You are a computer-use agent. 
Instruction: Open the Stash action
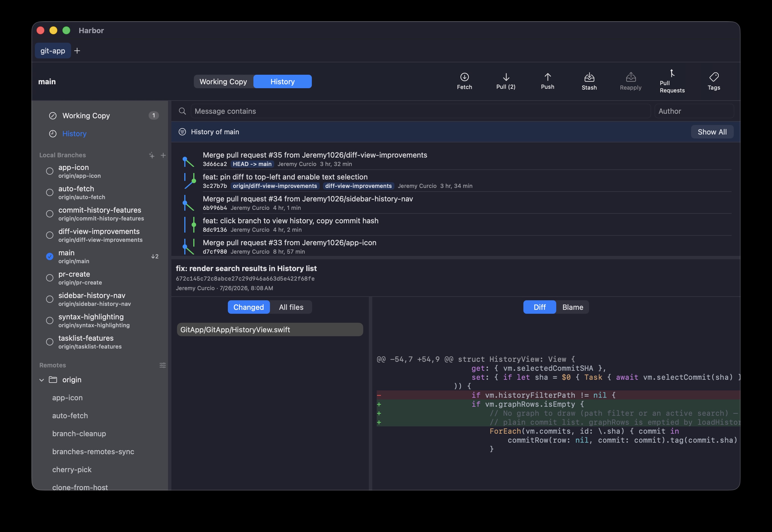(x=589, y=81)
